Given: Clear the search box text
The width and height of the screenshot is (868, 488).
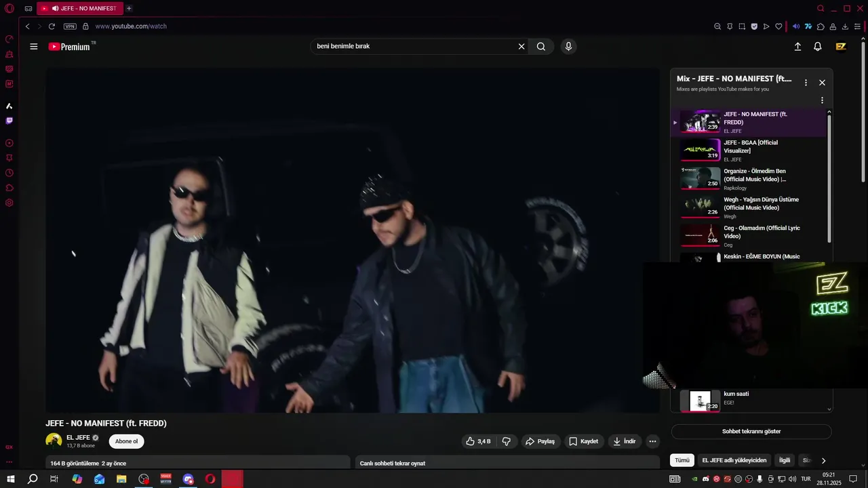Looking at the screenshot, I should pos(521,47).
